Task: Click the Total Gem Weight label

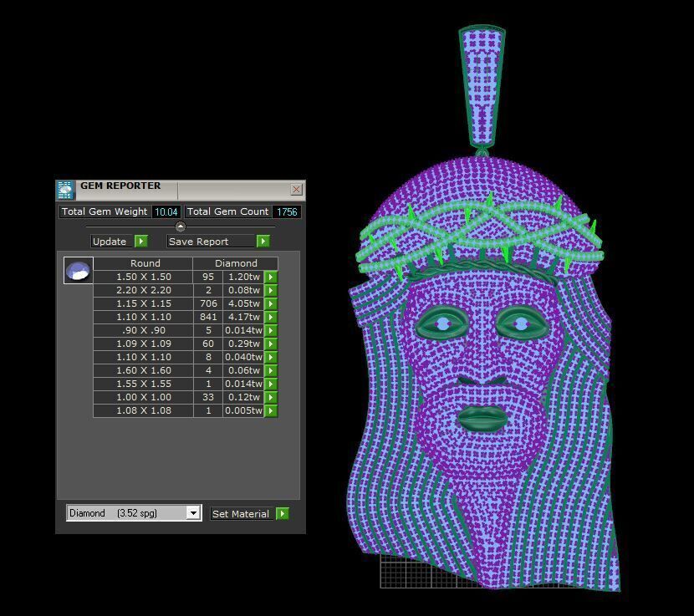Action: click(105, 211)
